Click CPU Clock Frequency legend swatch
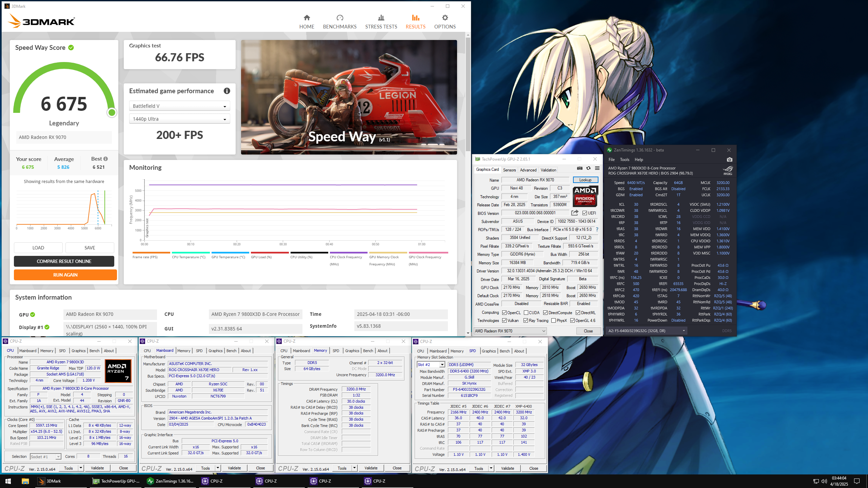The height and width of the screenshot is (488, 868). click(349, 252)
